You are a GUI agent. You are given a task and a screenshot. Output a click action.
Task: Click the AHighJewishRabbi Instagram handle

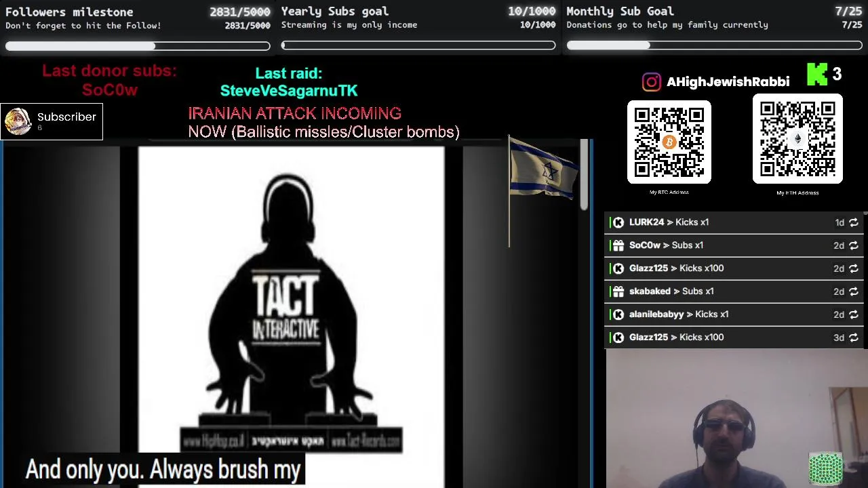[728, 82]
